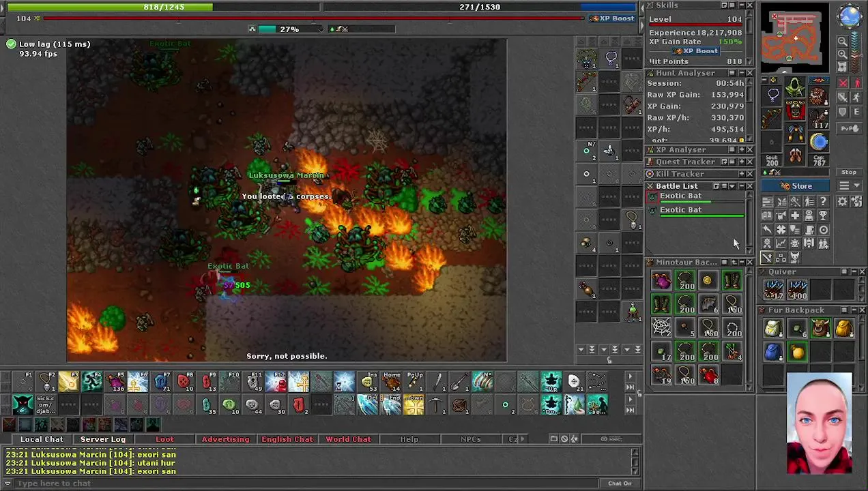This screenshot has height=491, width=868.
Task: Select the NPCs chat tab
Action: click(x=470, y=439)
